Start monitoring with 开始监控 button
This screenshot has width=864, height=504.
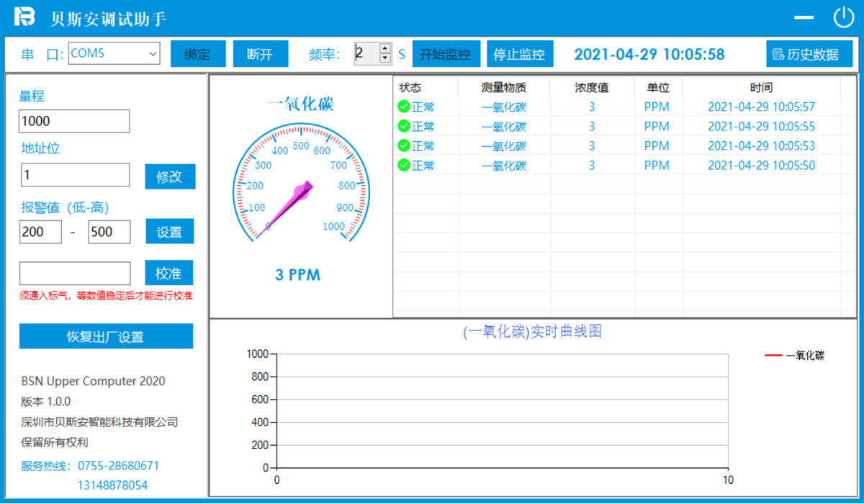(x=446, y=54)
